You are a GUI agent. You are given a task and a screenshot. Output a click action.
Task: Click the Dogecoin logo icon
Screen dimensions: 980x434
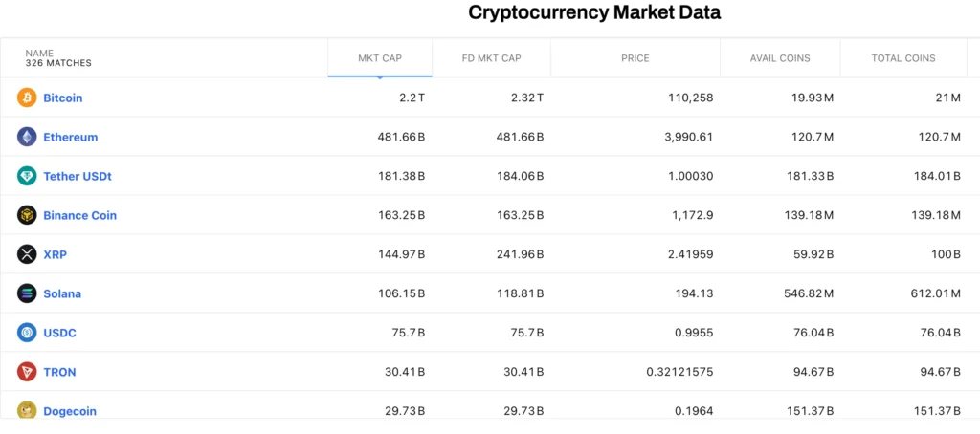pyautogui.click(x=27, y=410)
